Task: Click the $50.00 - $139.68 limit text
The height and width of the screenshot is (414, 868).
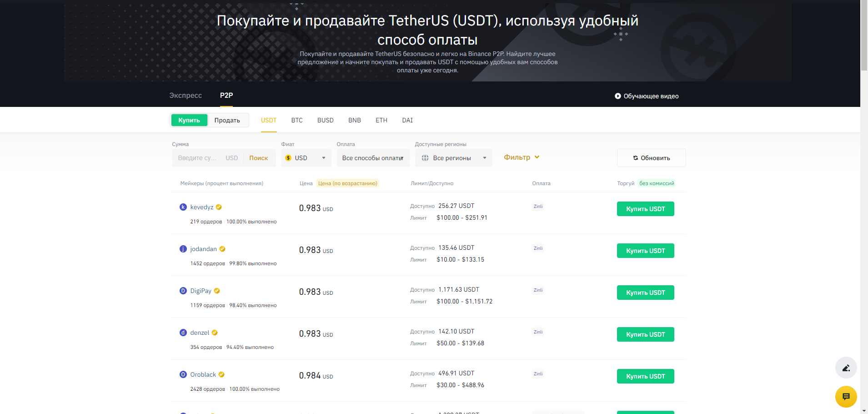Action: (x=461, y=343)
